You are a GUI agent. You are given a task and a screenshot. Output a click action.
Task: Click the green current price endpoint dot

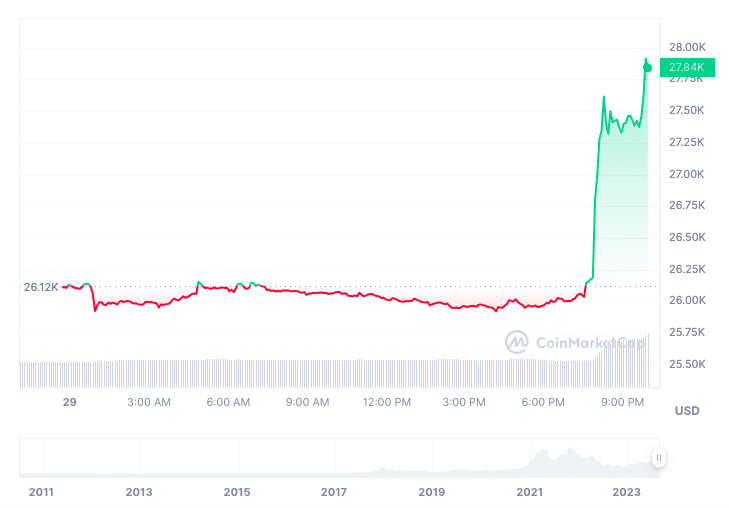coord(648,67)
